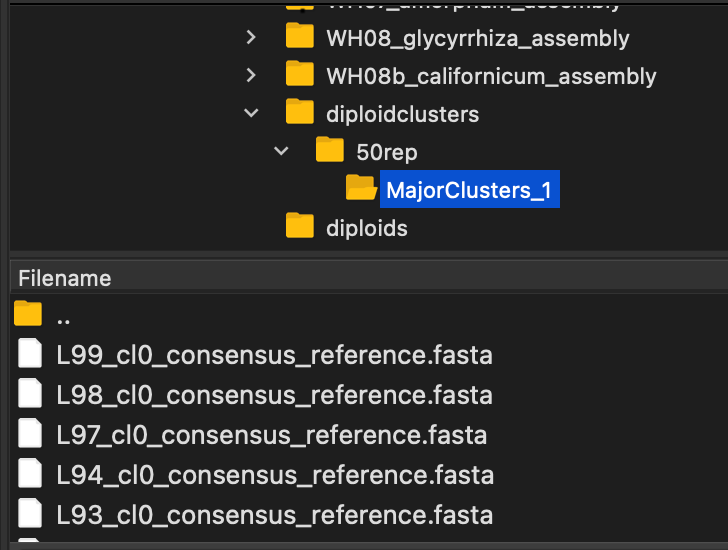The image size is (728, 550).
Task: Select L98_cl0_consensus_reference.fasta file
Action: (274, 395)
